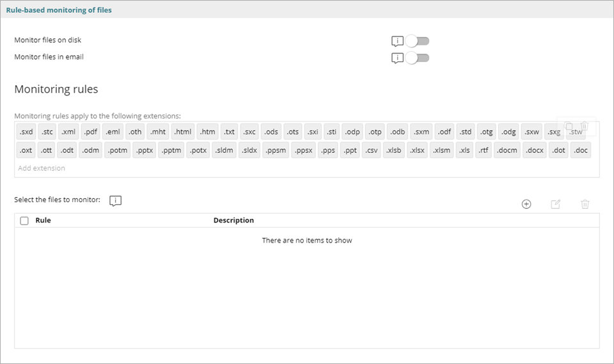Select the .sxw extension tag
The height and width of the screenshot is (364, 614).
click(x=531, y=132)
